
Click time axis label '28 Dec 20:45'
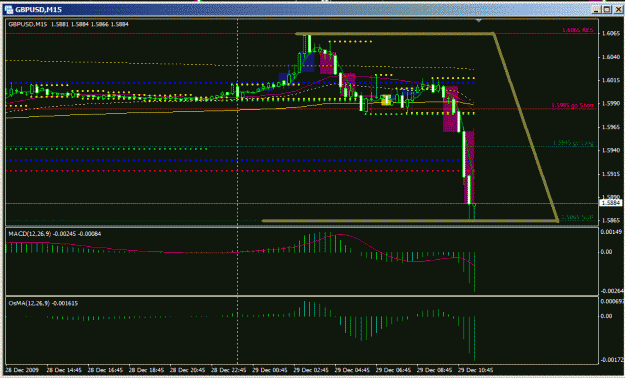[187, 370]
